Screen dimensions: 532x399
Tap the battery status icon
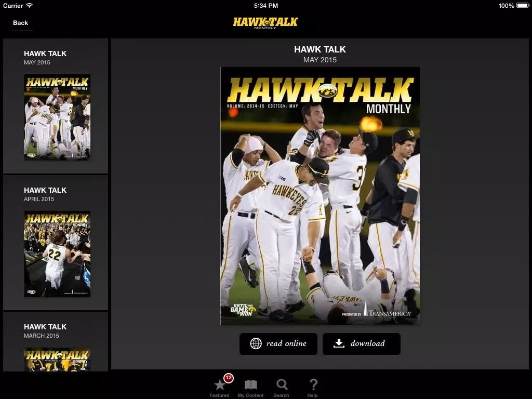pyautogui.click(x=523, y=5)
